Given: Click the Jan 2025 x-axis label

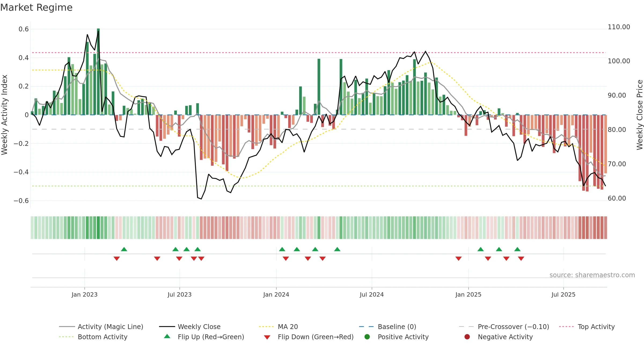Looking at the screenshot, I should [468, 294].
